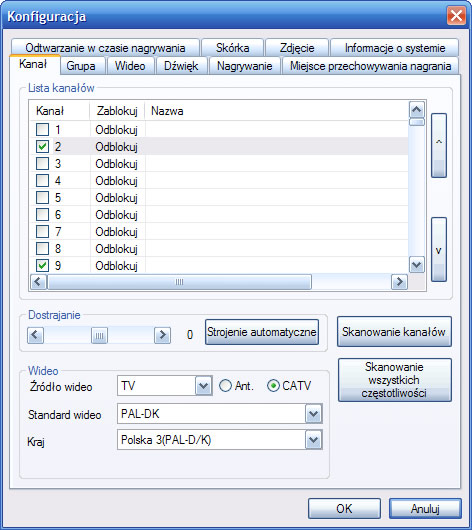Move selected channel down with v button
Viewport: 472px width, 530px height.
point(439,249)
